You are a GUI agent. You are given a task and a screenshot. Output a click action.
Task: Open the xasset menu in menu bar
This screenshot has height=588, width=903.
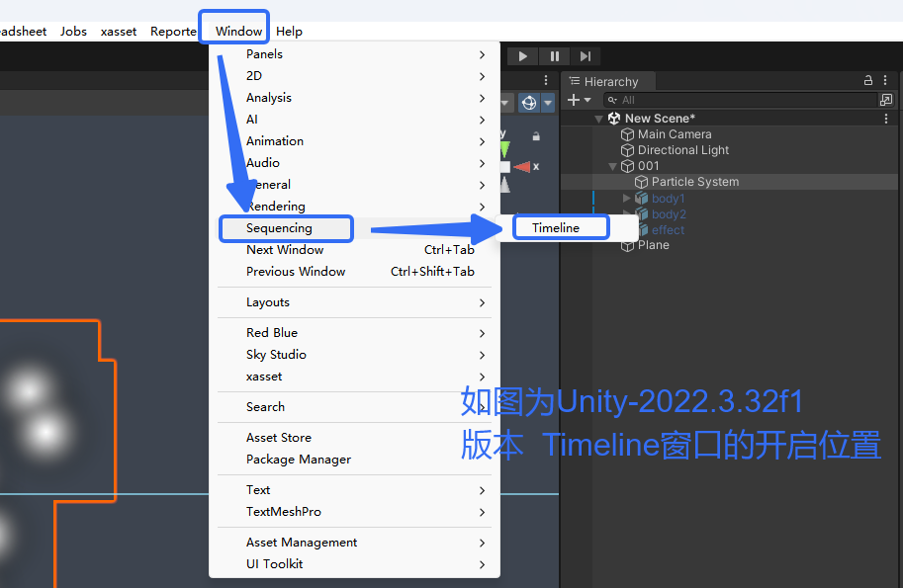118,31
